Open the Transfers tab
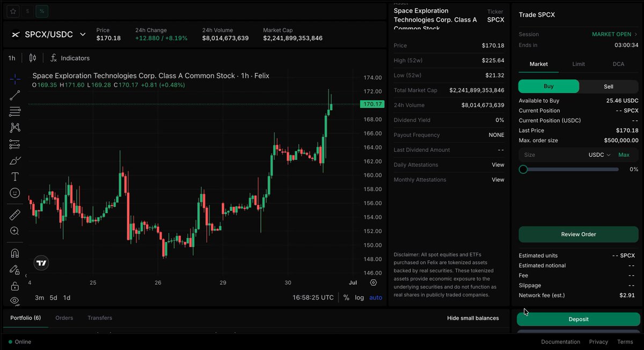Viewport: 644px width, 350px height. coord(100,318)
